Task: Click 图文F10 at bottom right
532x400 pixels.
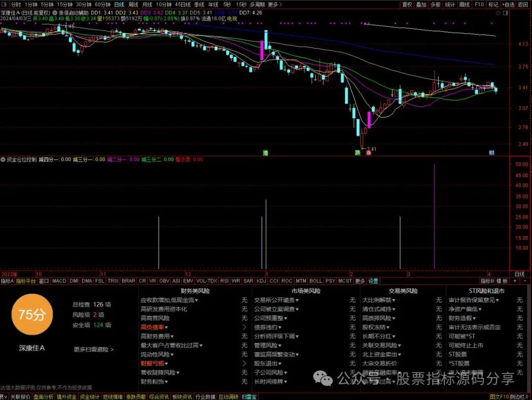Action: coord(499,397)
